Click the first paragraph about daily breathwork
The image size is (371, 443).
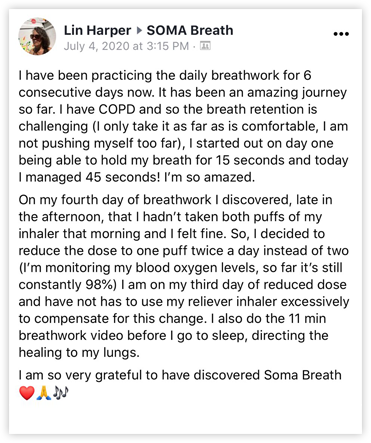(x=183, y=126)
